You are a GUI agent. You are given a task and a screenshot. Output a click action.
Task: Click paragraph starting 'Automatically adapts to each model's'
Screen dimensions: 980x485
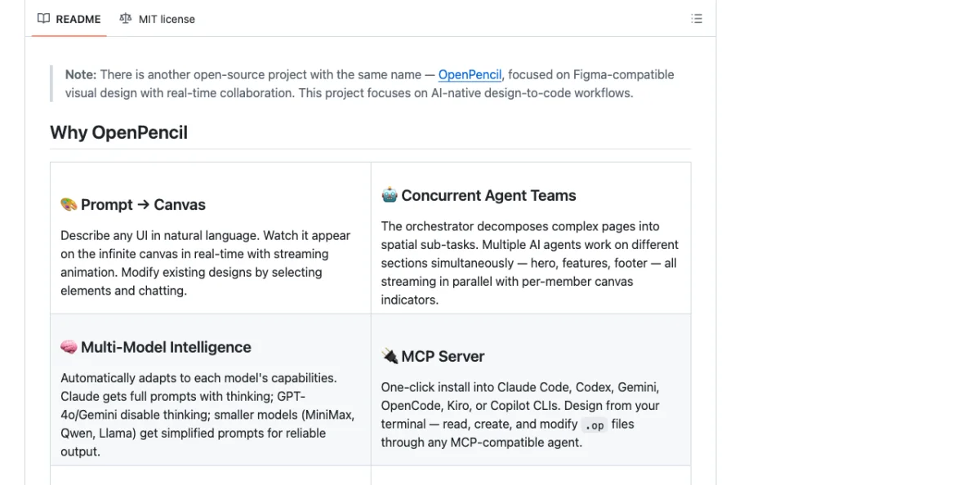pos(207,415)
